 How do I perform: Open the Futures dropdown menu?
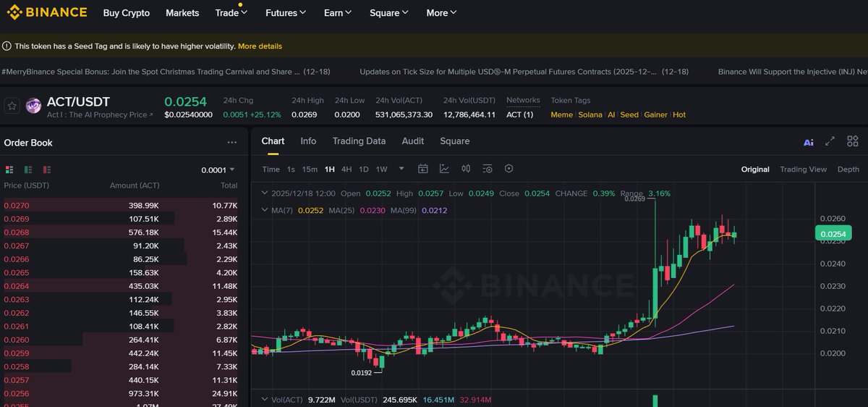coord(286,13)
